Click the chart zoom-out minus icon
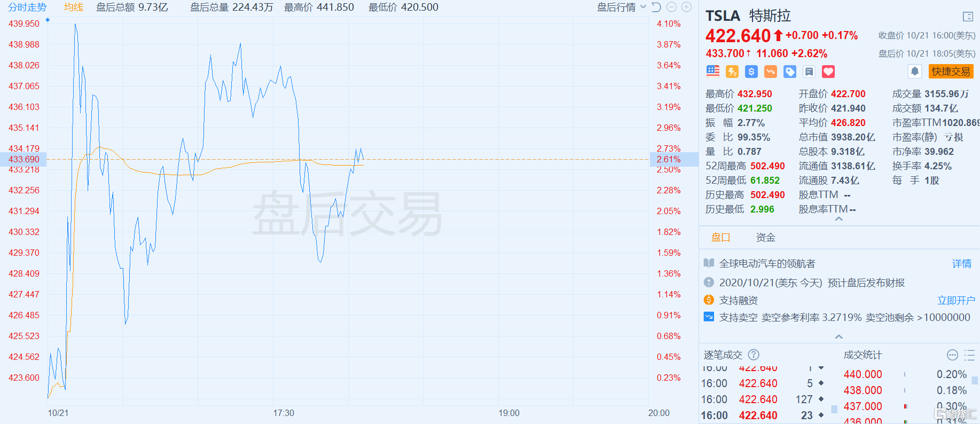The height and width of the screenshot is (424, 980). pyautogui.click(x=671, y=7)
